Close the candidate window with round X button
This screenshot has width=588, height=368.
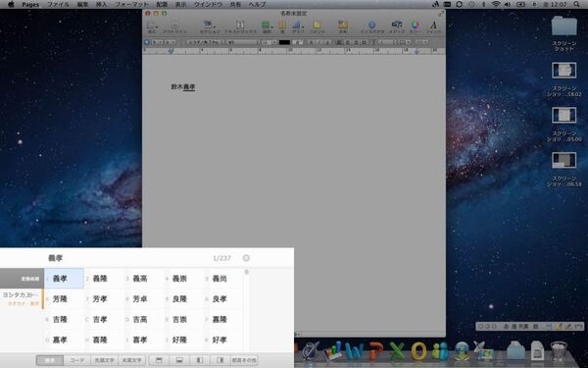coord(246,258)
